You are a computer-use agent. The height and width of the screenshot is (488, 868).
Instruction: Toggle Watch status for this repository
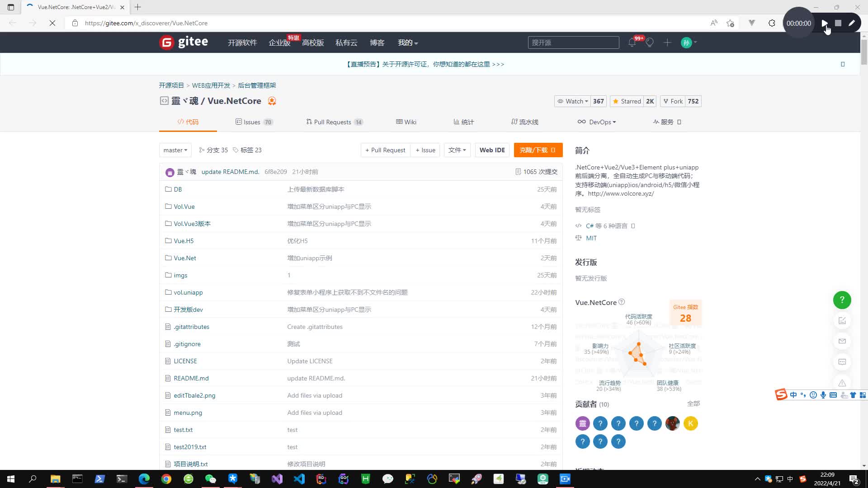[572, 101]
